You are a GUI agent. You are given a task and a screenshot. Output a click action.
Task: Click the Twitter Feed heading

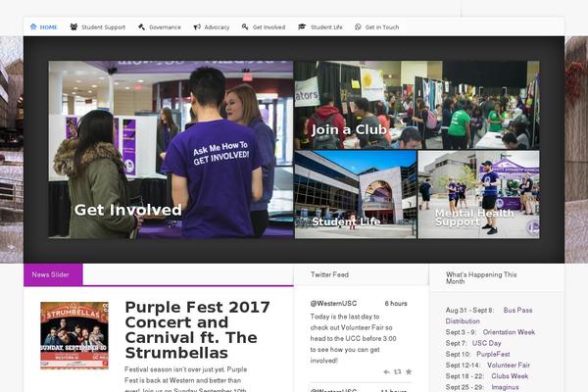329,274
